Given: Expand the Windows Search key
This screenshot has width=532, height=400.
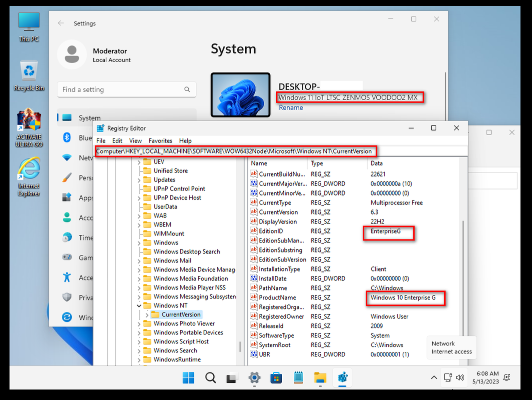Looking at the screenshot, I should click(139, 351).
